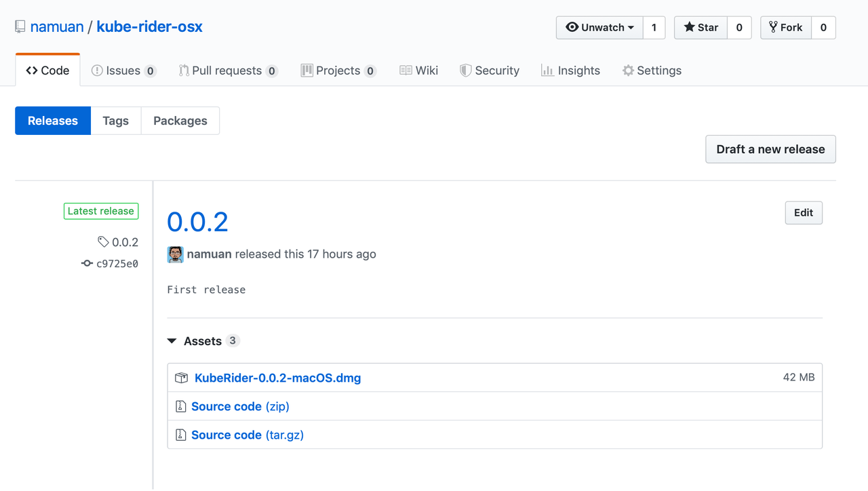The image size is (868, 491).
Task: Open the Wiki tab
Action: tap(418, 71)
